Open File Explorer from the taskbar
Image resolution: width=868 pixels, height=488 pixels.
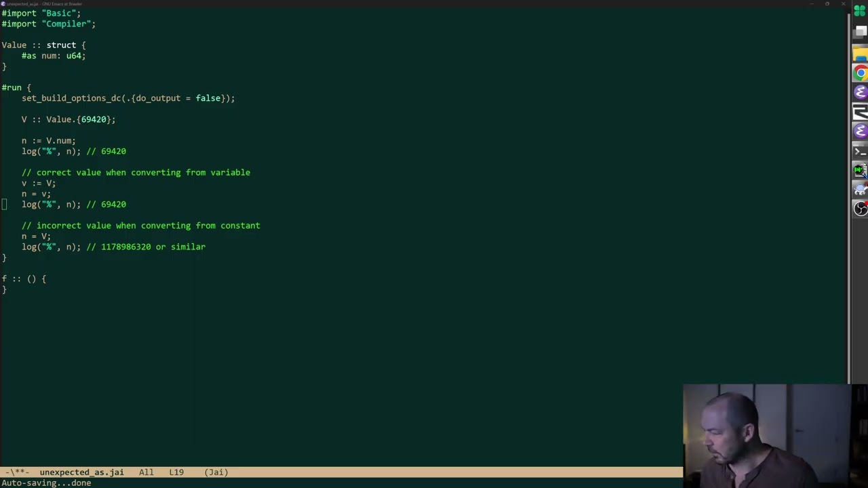[860, 54]
